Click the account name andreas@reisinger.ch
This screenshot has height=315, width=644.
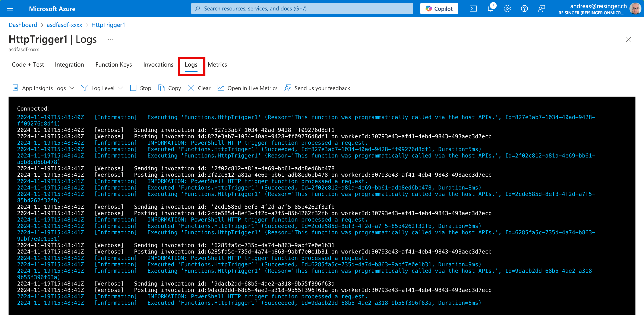598,6
